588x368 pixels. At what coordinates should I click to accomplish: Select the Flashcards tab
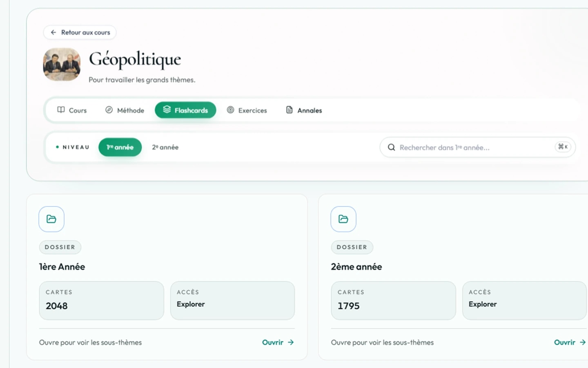(x=185, y=110)
